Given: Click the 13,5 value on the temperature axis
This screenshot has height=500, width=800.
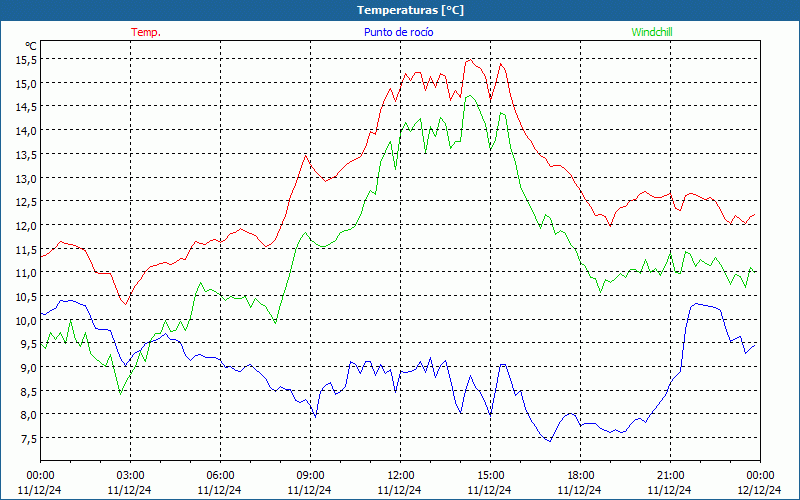Looking at the screenshot, I should tap(26, 155).
